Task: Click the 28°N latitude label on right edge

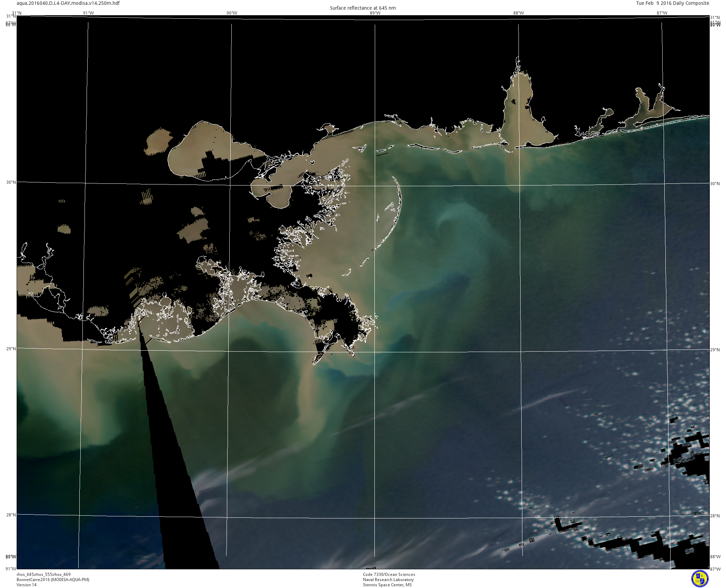Action: pos(715,516)
